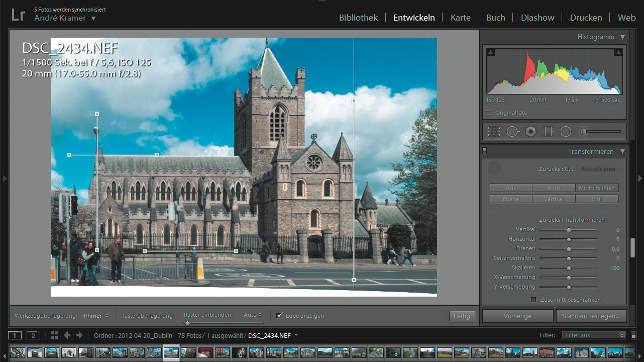The width and height of the screenshot is (644, 362).
Task: Select the graduated filter tool
Action: coord(548,132)
